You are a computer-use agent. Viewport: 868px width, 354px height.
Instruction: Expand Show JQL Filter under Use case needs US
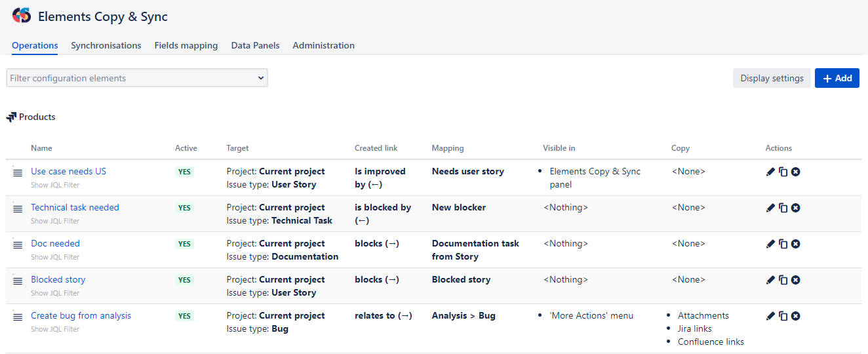click(x=55, y=185)
